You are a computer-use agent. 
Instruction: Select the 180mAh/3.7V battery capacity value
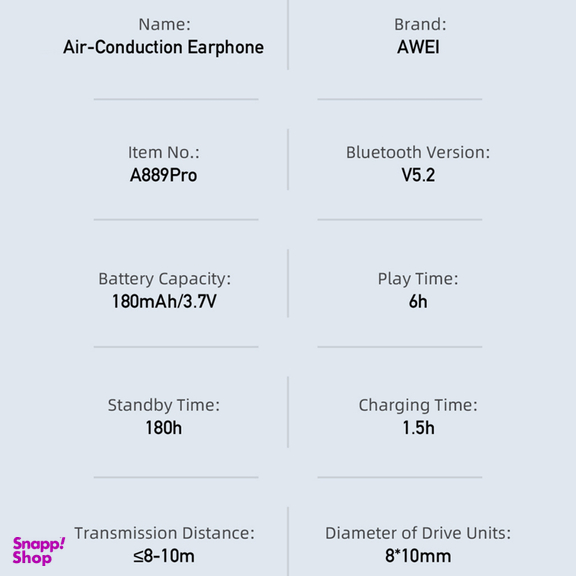(x=164, y=302)
